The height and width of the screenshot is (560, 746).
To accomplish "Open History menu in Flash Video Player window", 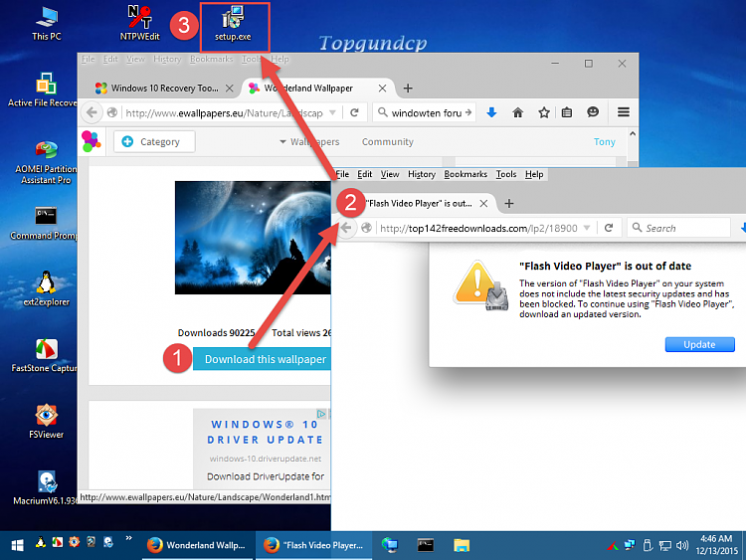I will pyautogui.click(x=422, y=174).
